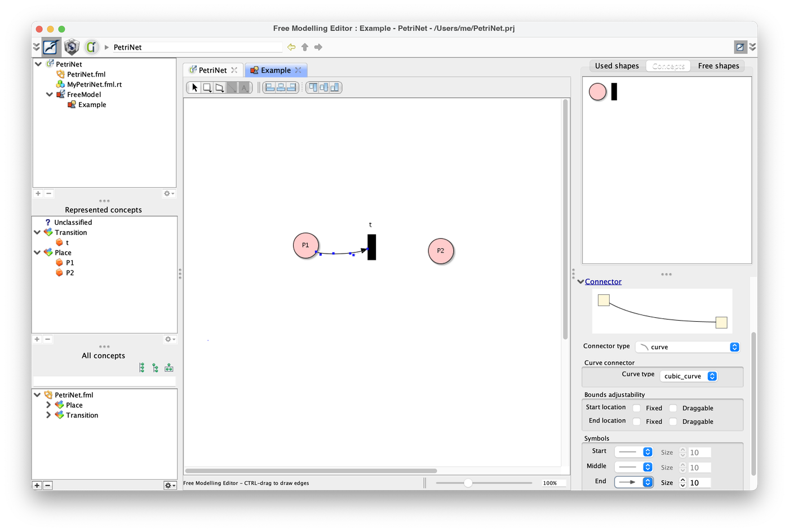Collapse the FreeModel node in project tree
This screenshot has width=789, height=532.
pos(50,95)
